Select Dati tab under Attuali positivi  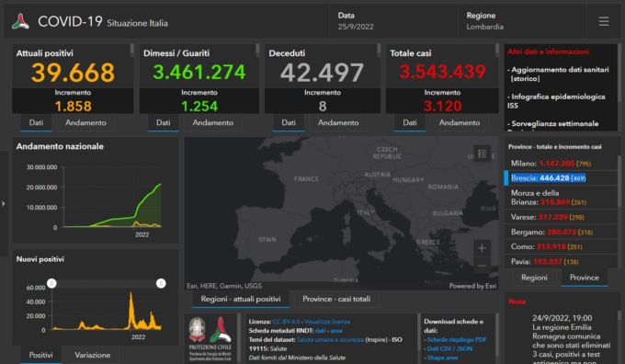tap(36, 123)
